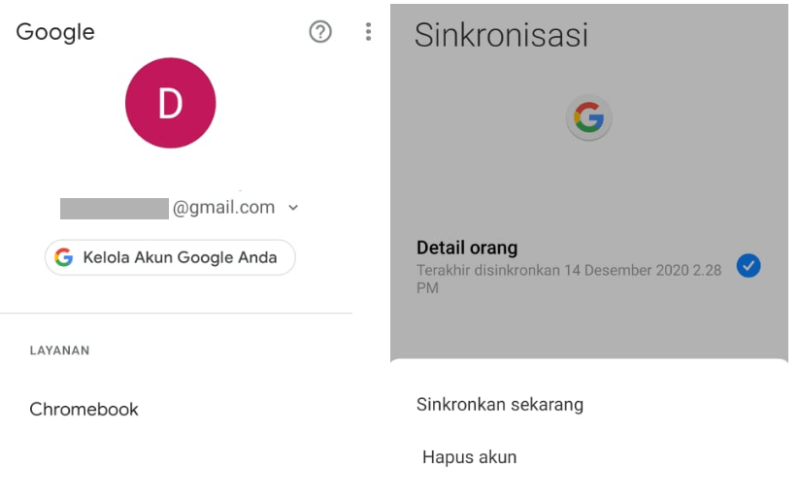Viewport: 800px width, 500px height.
Task: Open the three-dot overflow menu
Action: tap(368, 32)
